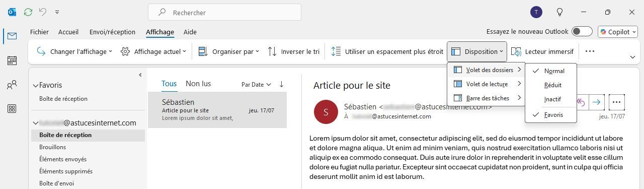644x189 pixels.
Task: Click Utiliser un espacement plus étroit
Action: (387, 51)
